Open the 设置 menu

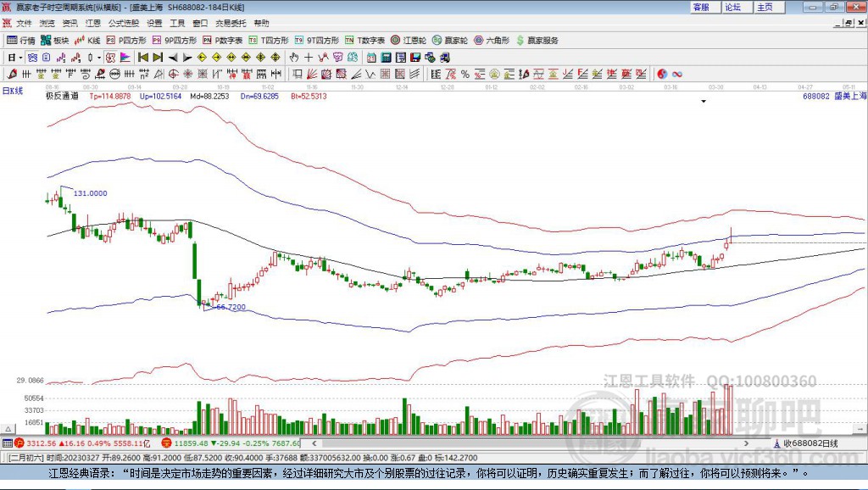click(154, 23)
